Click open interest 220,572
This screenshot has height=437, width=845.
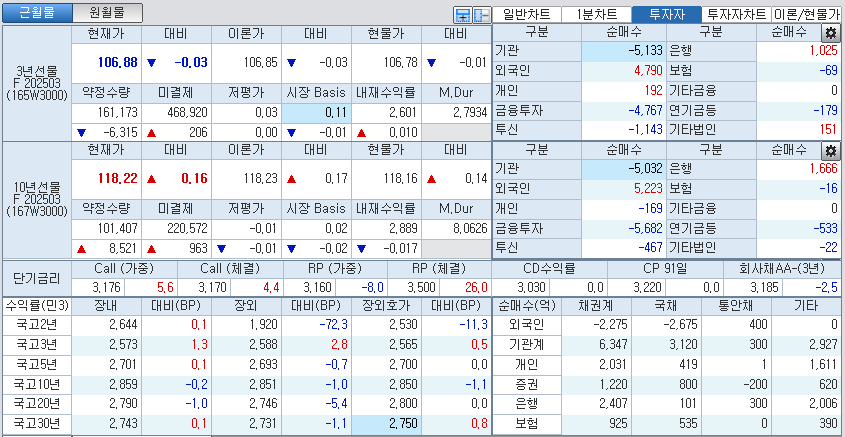[x=188, y=228]
